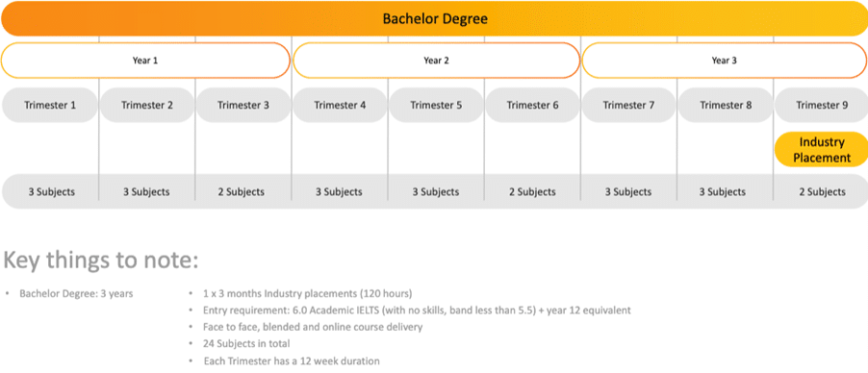
Task: Select the Trimester 8 pill
Action: point(726,105)
